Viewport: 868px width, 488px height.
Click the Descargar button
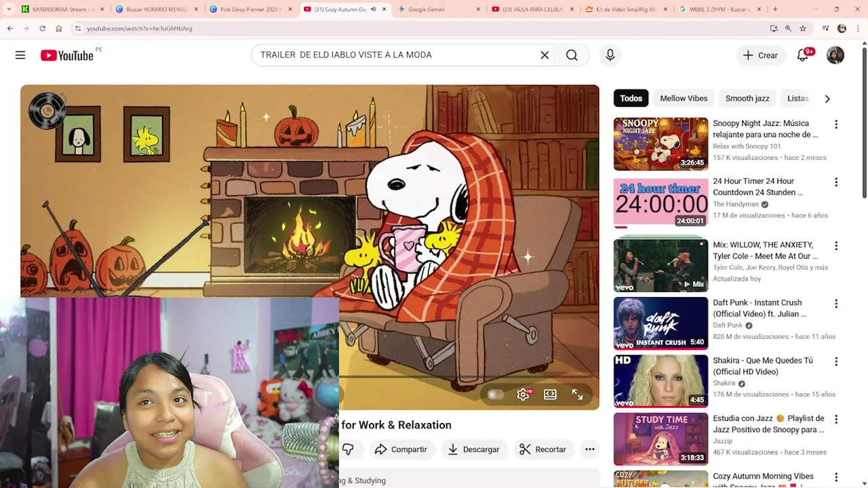click(x=474, y=449)
